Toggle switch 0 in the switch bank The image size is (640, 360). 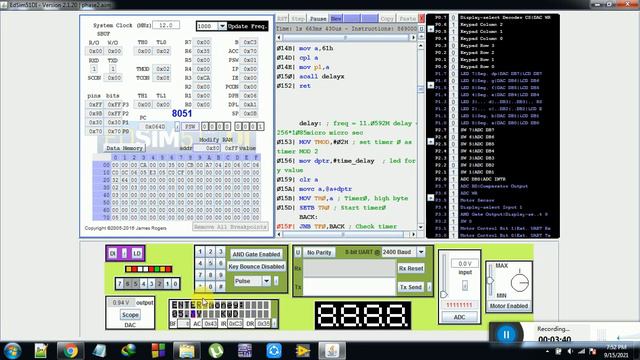[x=175, y=283]
